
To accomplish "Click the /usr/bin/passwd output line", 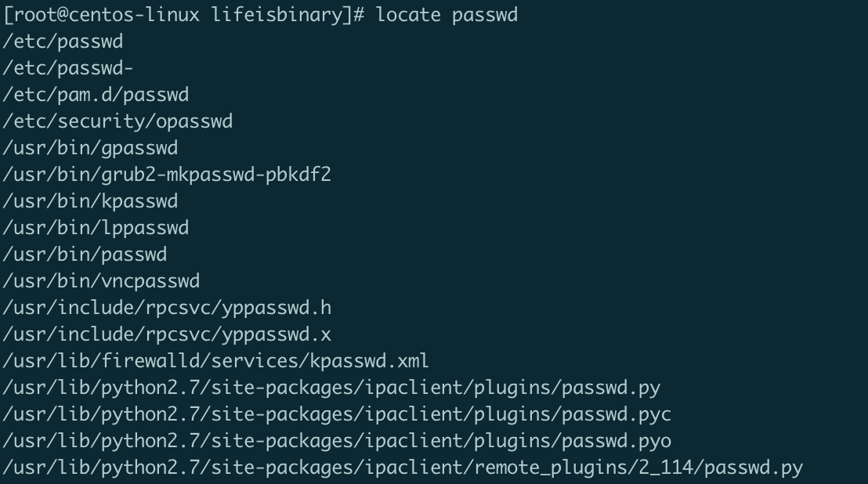I will click(x=85, y=255).
